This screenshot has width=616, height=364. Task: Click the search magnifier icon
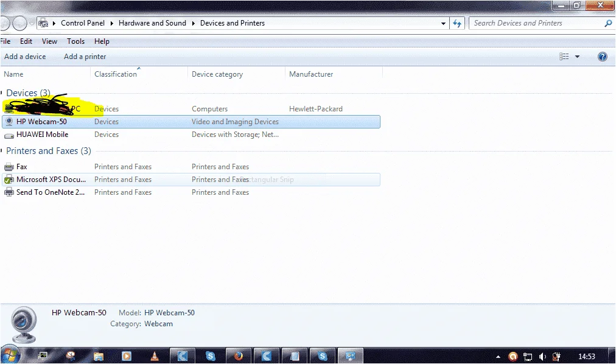(608, 23)
